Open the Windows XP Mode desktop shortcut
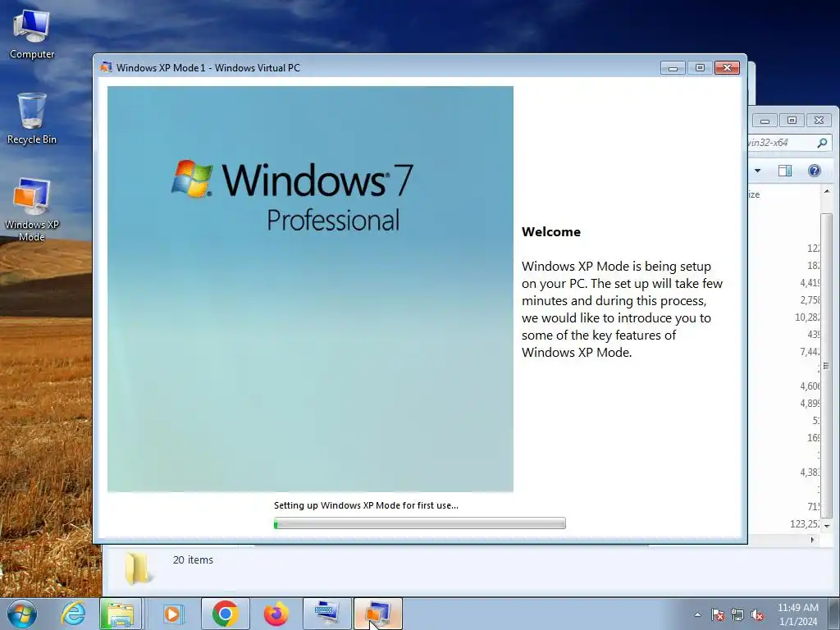 [x=32, y=209]
